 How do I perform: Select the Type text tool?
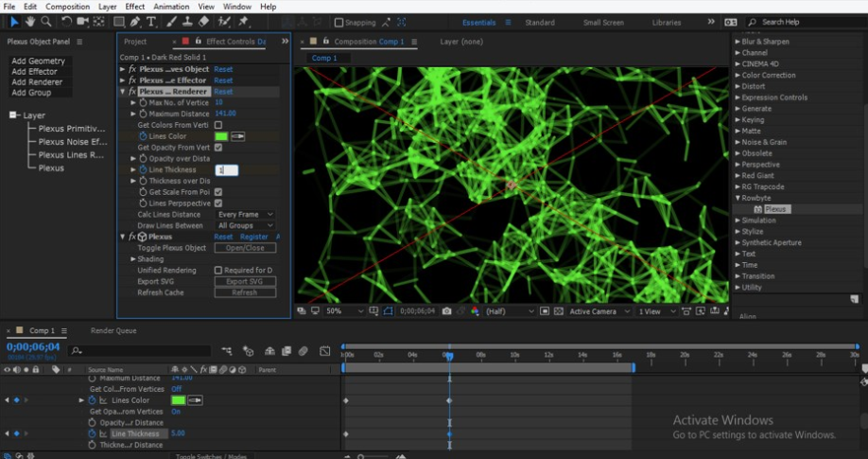click(151, 22)
